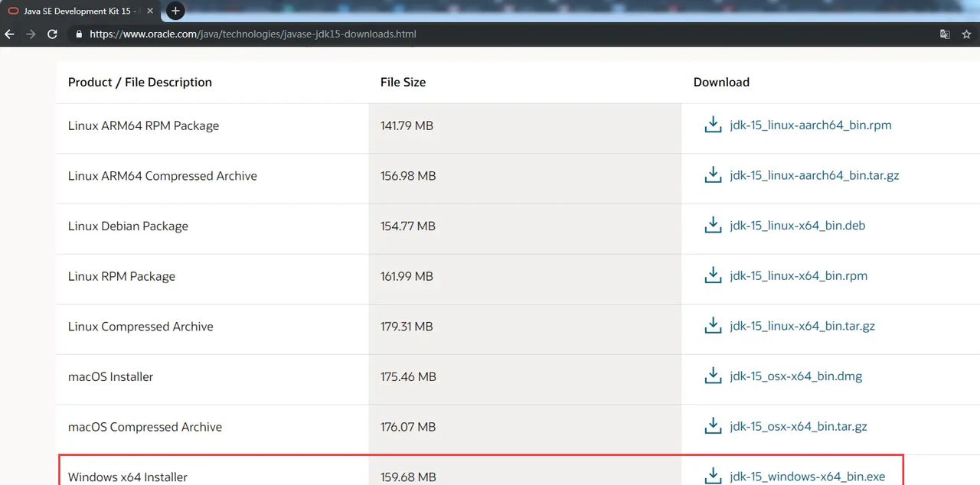
Task: Download jdk-15_linux-aarch64_bin.tar.gz link
Action: [815, 176]
